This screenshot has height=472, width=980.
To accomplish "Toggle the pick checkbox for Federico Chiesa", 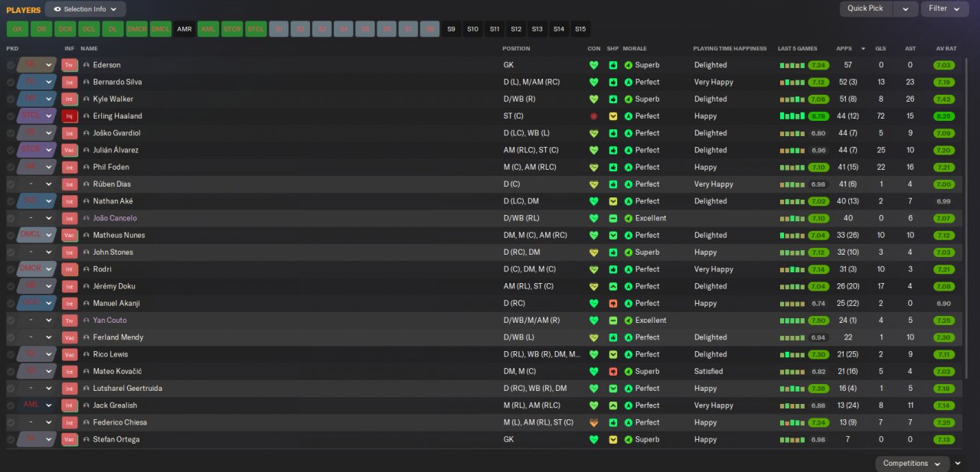I will [x=11, y=422].
